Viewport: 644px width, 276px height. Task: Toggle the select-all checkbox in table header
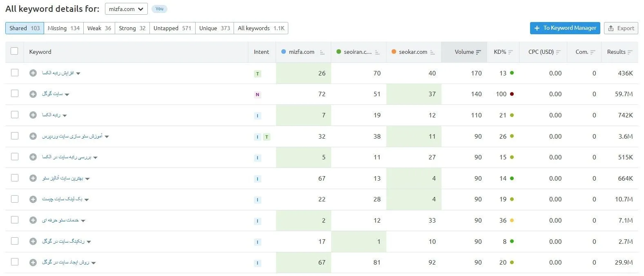14,51
